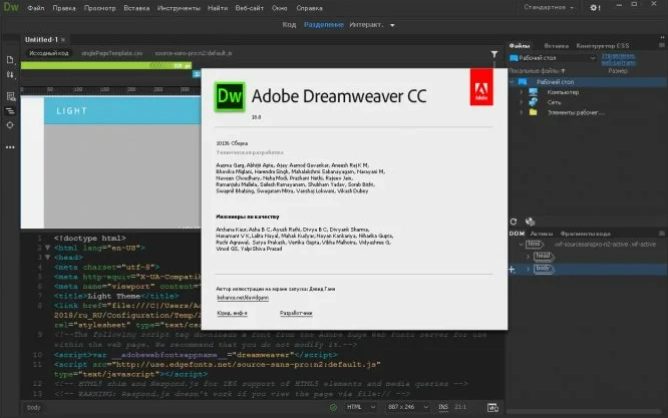Open the three-dots Customize Toolbar icon
Screen dimensions: 668x418
(x=9, y=147)
